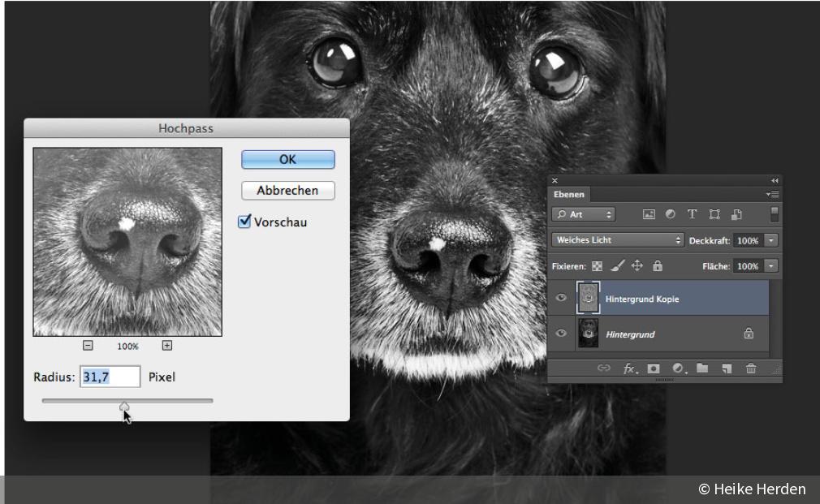
Task: Click the Radius slider handle
Action: [x=124, y=407]
